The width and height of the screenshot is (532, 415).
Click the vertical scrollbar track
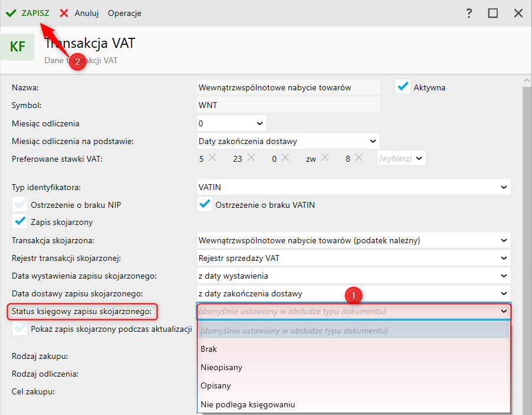coord(527,251)
